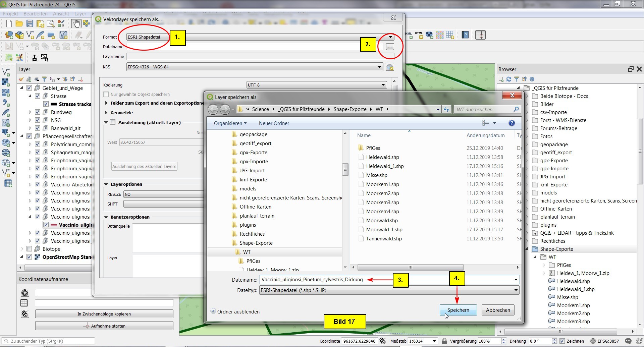644x347 pixels.
Task: Toggle the Zeichnen render checkbox
Action: click(x=562, y=341)
